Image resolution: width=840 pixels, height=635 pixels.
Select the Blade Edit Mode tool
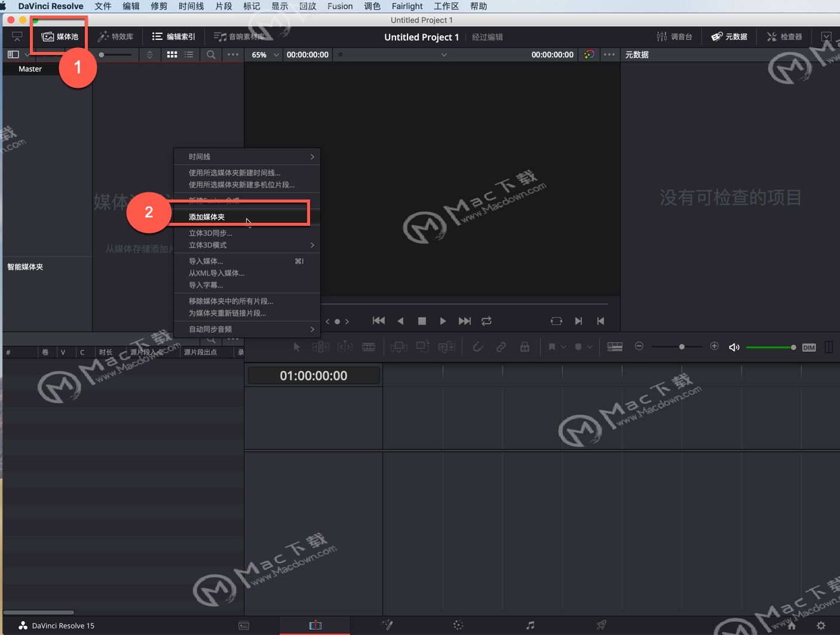pos(369,346)
